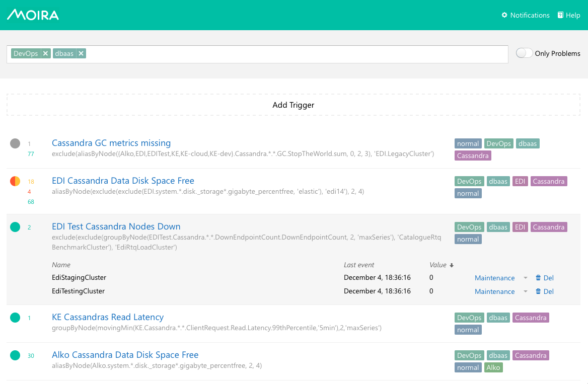Image resolution: width=588 pixels, height=384 pixels.
Task: Focus the tag search input field
Action: [x=297, y=53]
